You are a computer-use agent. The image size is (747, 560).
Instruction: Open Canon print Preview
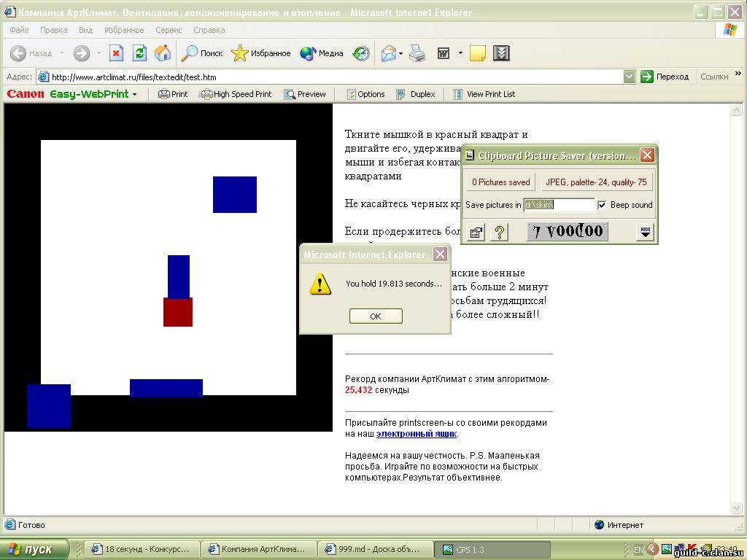point(305,94)
